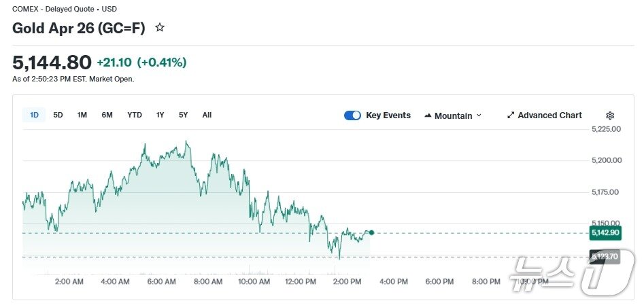Screen dimensions: 644x305
Task: Select the All time range
Action: 207,115
